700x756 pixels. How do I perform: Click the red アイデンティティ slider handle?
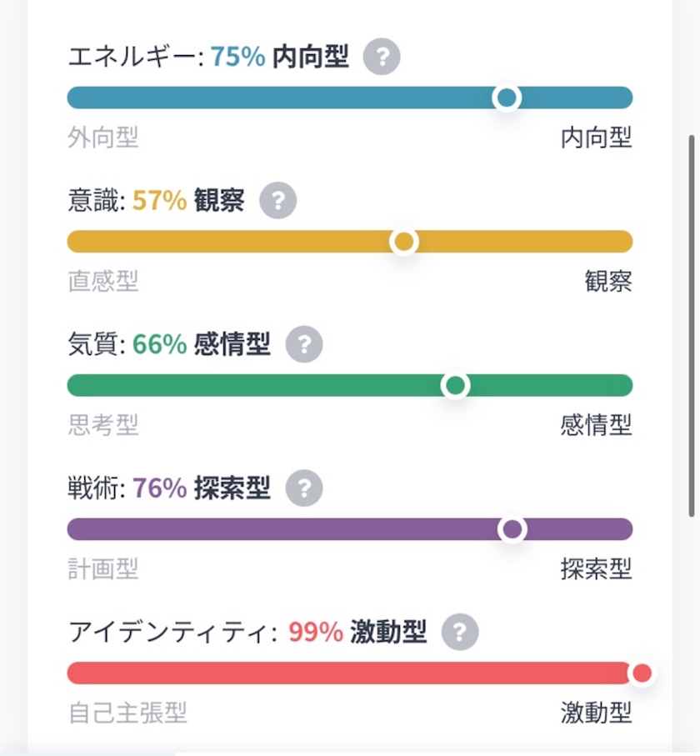[642, 673]
